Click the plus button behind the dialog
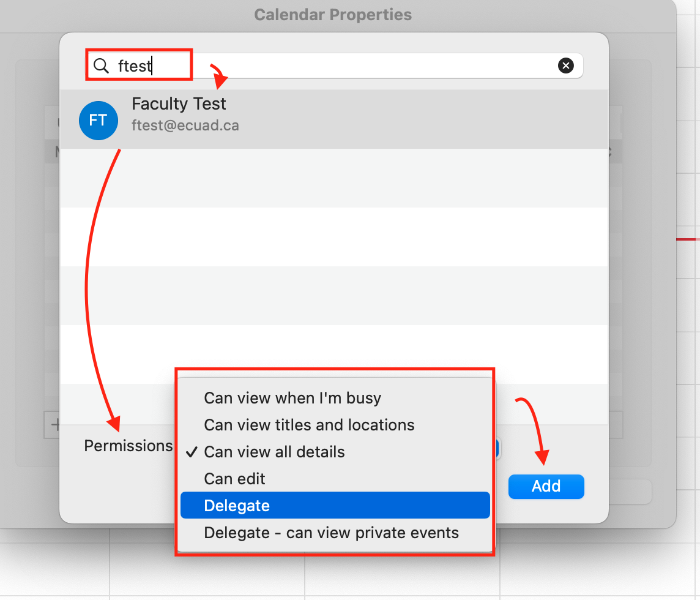This screenshot has width=700, height=600. [x=54, y=424]
